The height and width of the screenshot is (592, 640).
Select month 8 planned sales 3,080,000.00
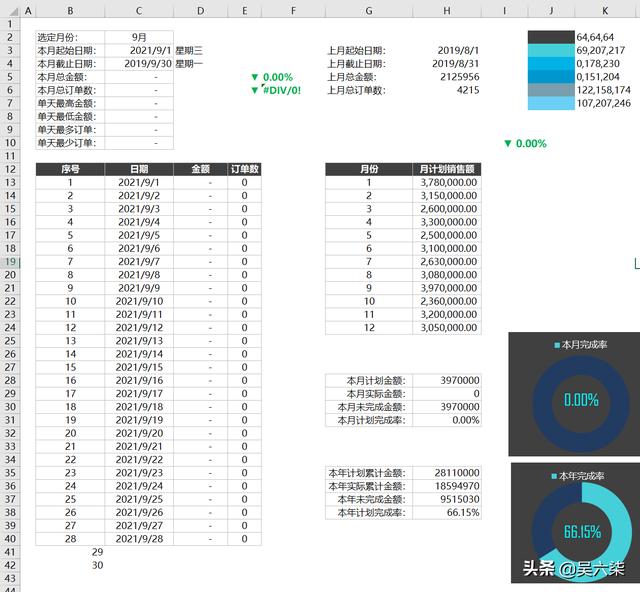447,274
